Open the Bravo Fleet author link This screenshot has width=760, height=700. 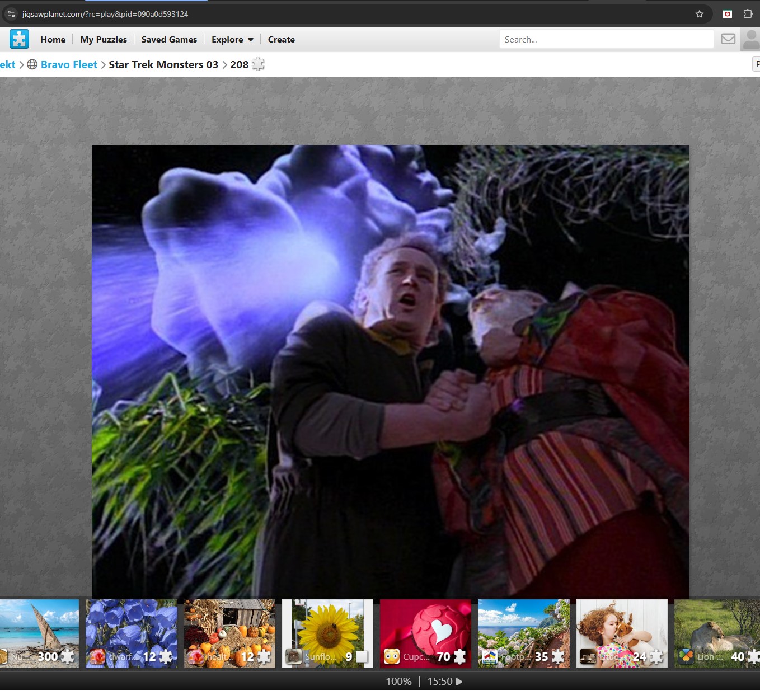click(x=69, y=64)
